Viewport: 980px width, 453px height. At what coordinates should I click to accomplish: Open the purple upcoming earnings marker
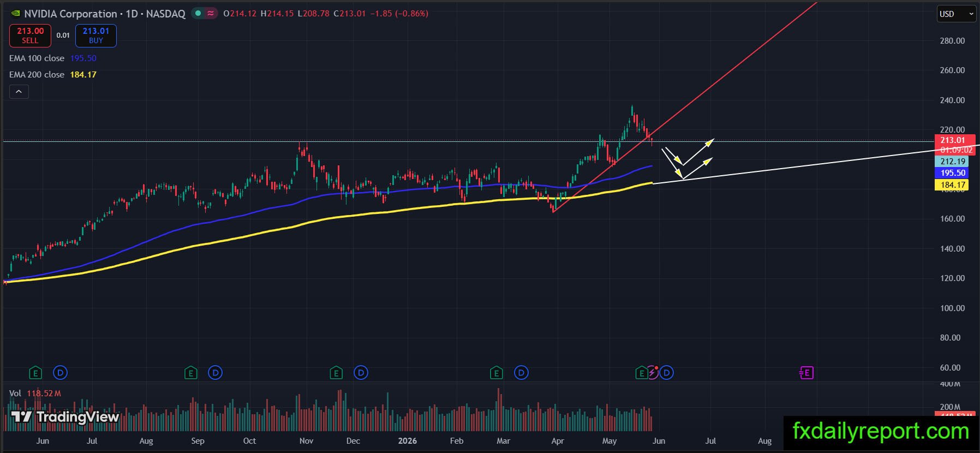pyautogui.click(x=806, y=373)
